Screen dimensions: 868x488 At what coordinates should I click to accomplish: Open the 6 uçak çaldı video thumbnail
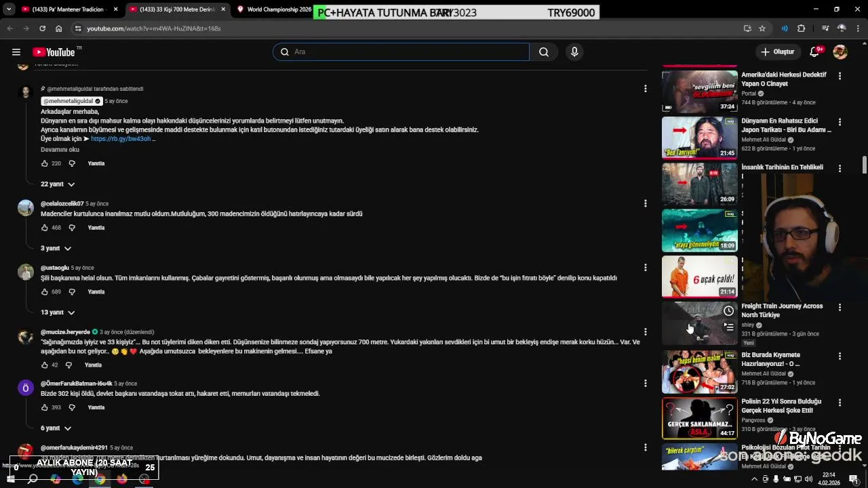(x=699, y=277)
